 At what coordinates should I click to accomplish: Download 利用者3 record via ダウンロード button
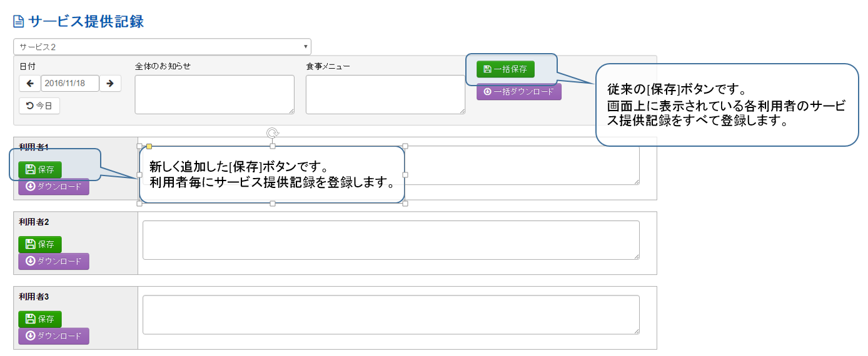pos(54,336)
